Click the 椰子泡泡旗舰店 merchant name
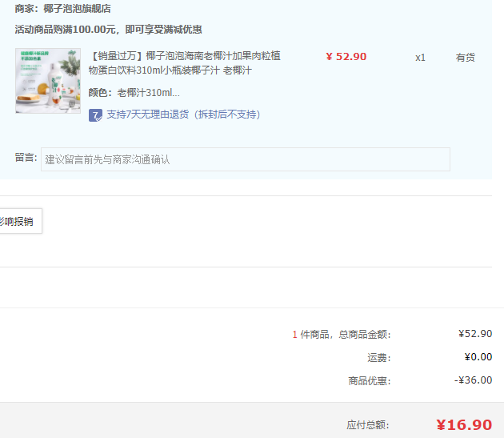 (77, 9)
